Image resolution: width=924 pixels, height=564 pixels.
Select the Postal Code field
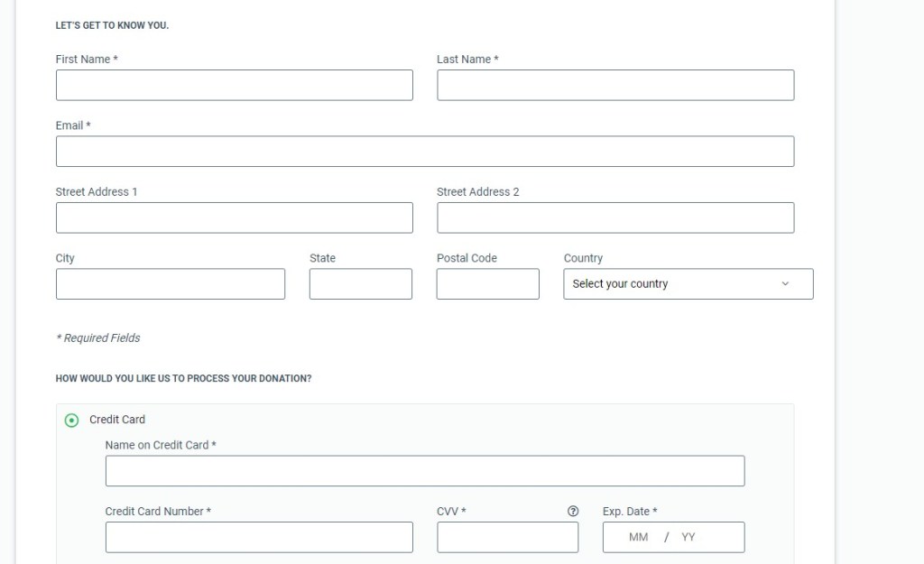click(x=487, y=283)
